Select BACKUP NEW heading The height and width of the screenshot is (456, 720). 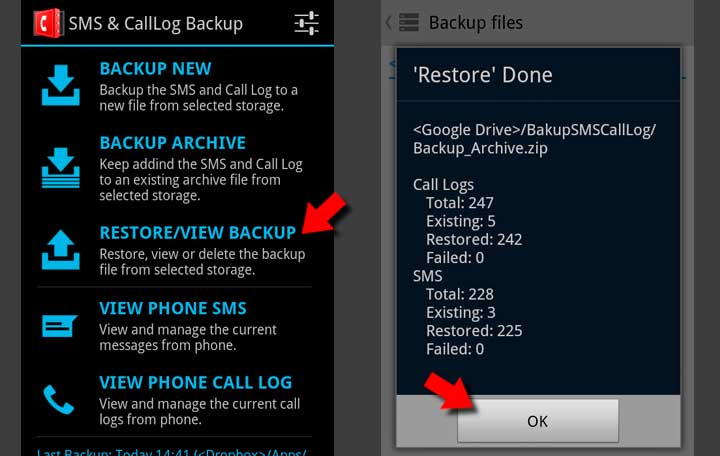pyautogui.click(x=155, y=68)
